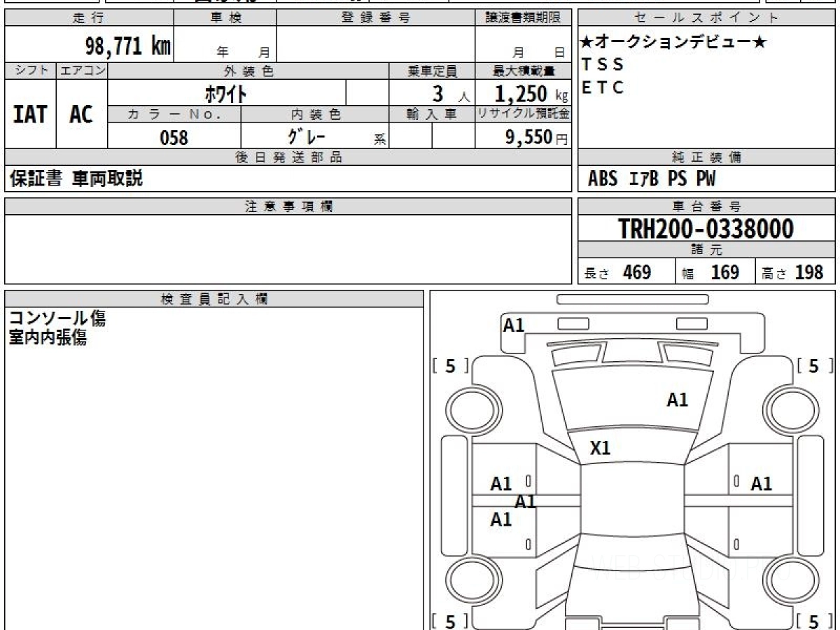Select the 検査員記入欄 header

[214, 299]
